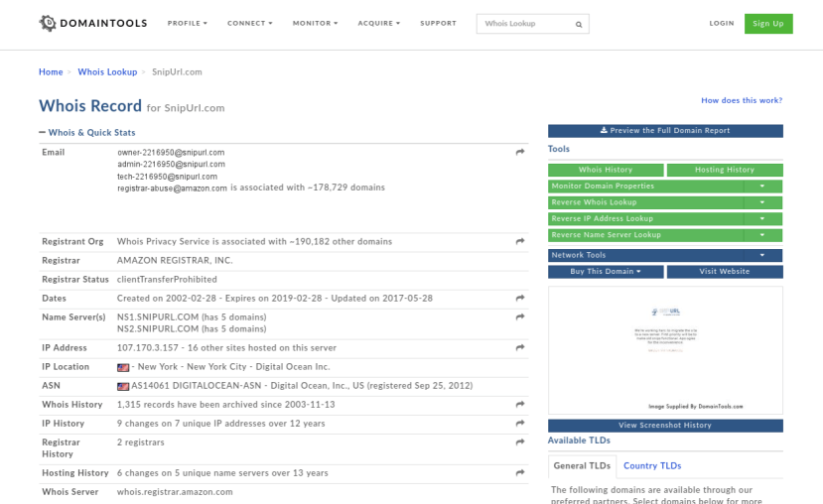Screen dimensions: 823x504
Task: Expand Reverse Name Server Lookup dropdown arrow
Action: (762, 235)
